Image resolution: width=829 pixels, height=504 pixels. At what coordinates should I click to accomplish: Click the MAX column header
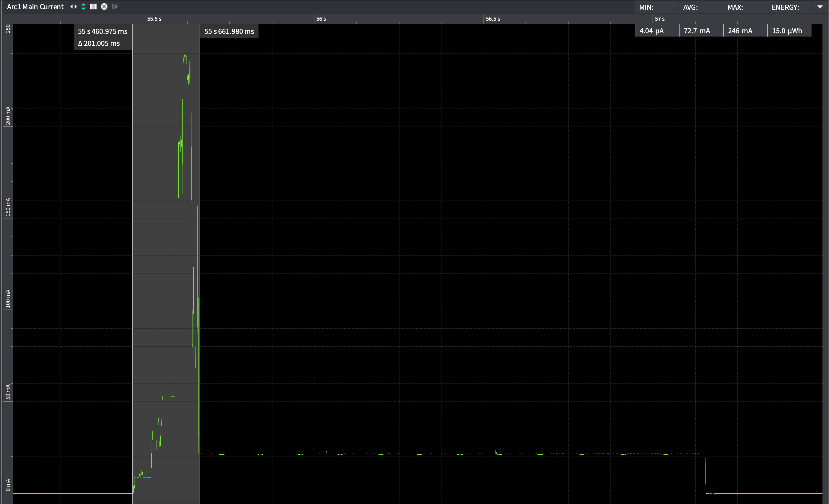coord(735,7)
